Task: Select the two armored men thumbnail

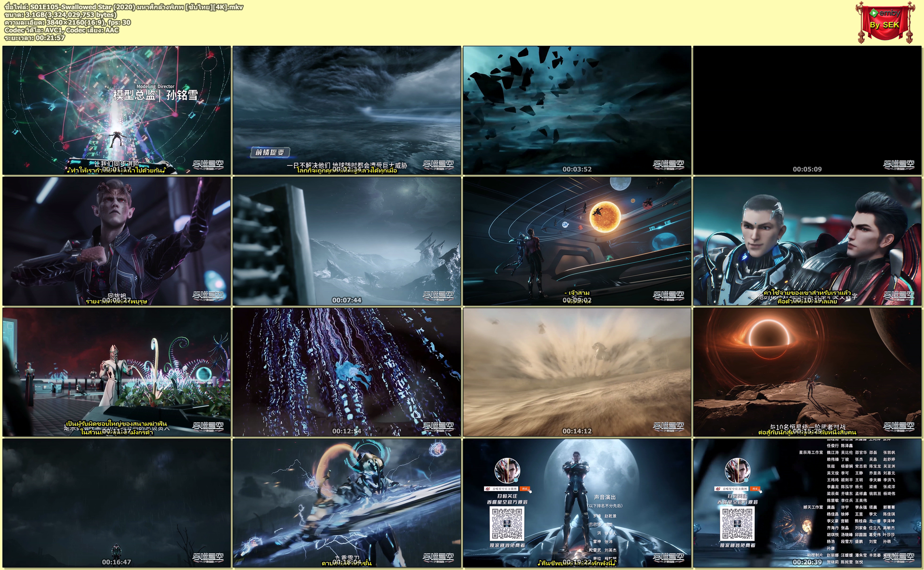Action: click(807, 241)
